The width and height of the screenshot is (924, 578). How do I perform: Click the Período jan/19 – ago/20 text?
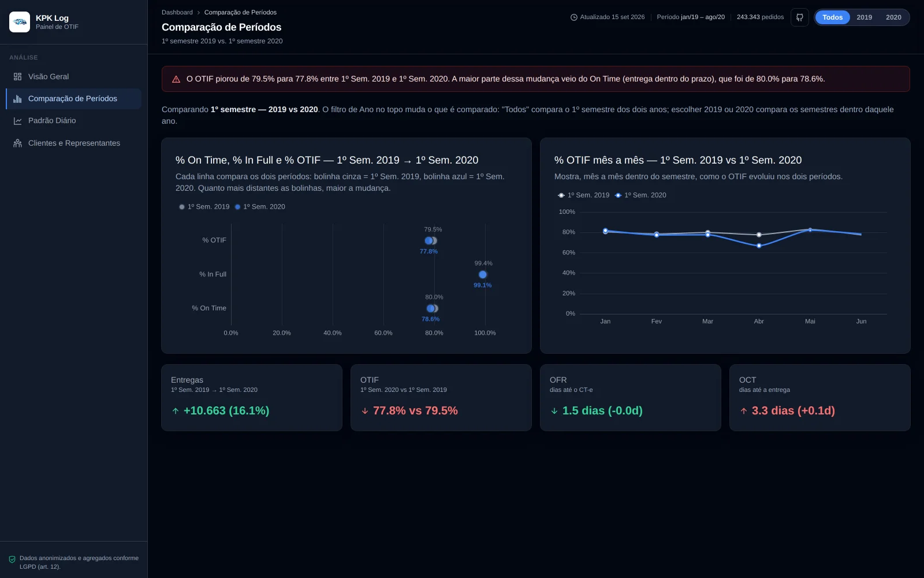[691, 17]
